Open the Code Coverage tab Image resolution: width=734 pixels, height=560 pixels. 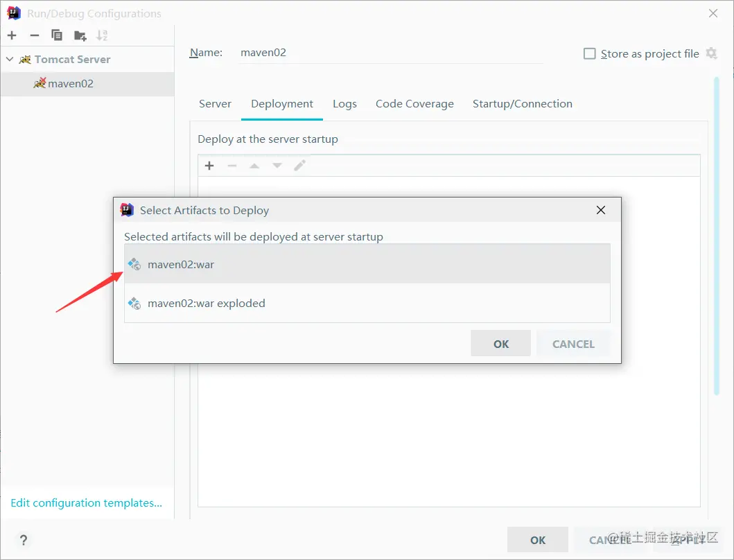point(414,104)
